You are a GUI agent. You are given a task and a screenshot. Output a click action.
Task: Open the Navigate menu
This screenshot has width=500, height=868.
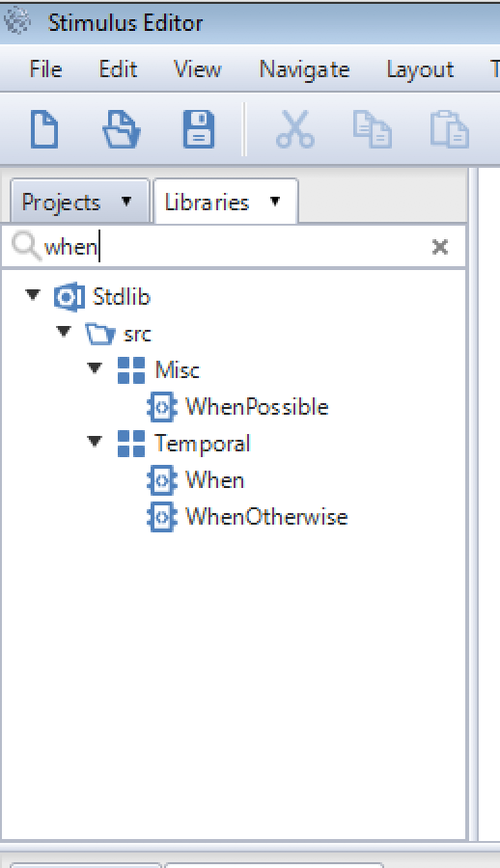(304, 69)
